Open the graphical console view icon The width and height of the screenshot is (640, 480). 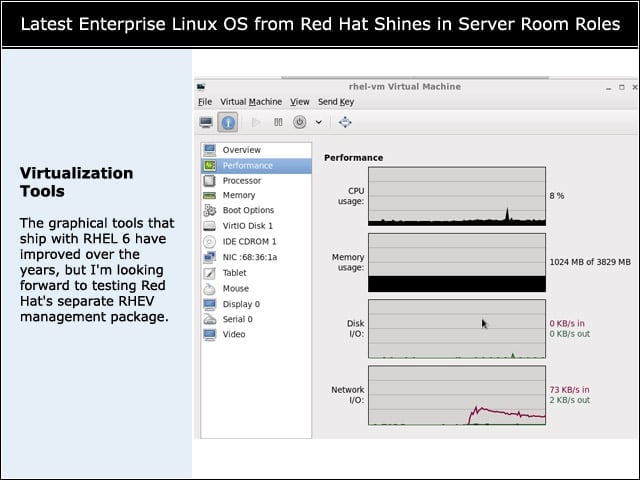point(206,122)
